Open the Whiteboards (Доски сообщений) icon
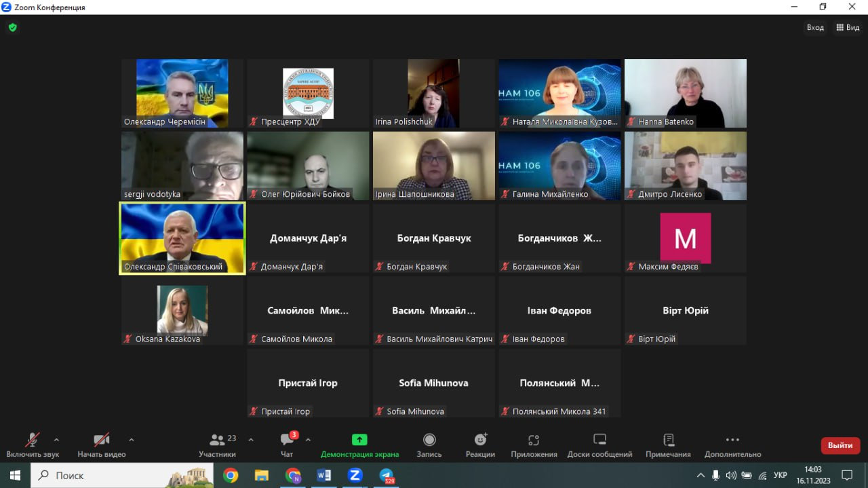 pyautogui.click(x=599, y=440)
